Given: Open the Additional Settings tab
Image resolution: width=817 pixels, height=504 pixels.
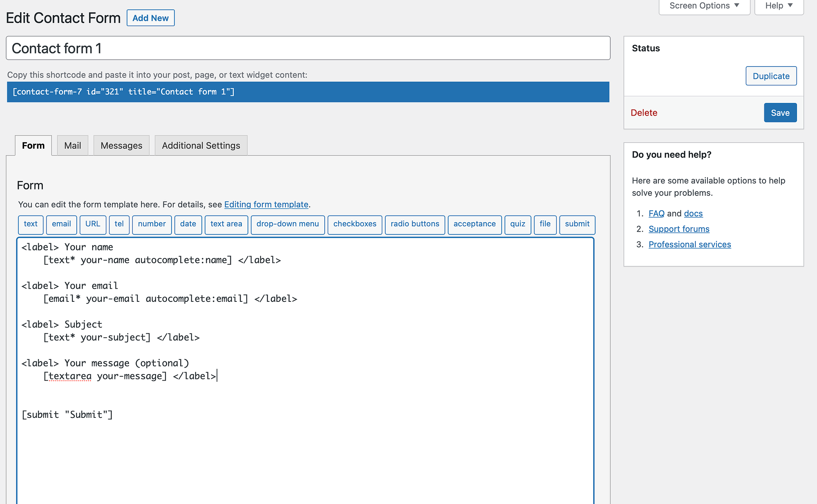Looking at the screenshot, I should point(201,145).
